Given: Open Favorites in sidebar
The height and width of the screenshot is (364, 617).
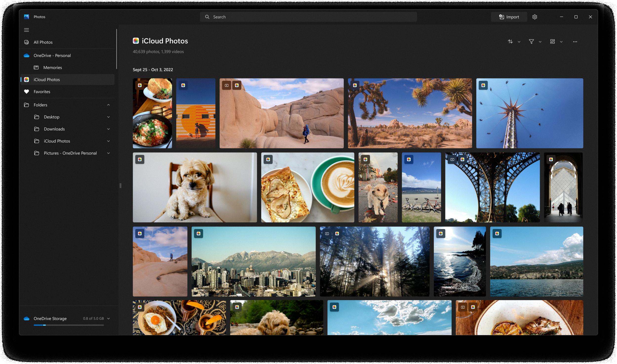Looking at the screenshot, I should click(x=67, y=92).
